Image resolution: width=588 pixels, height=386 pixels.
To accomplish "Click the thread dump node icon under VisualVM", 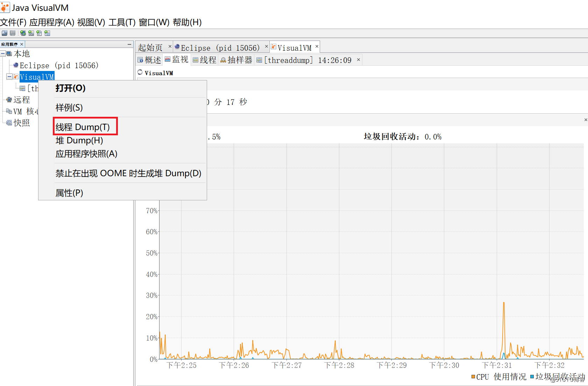I will click(22, 88).
